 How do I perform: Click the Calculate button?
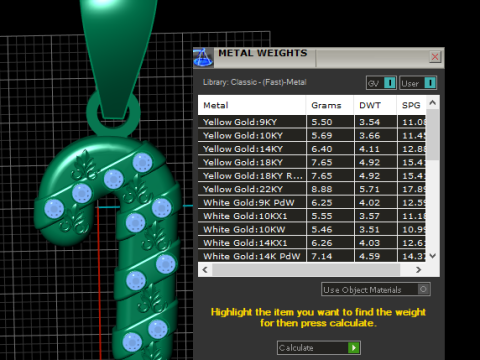coord(319,348)
